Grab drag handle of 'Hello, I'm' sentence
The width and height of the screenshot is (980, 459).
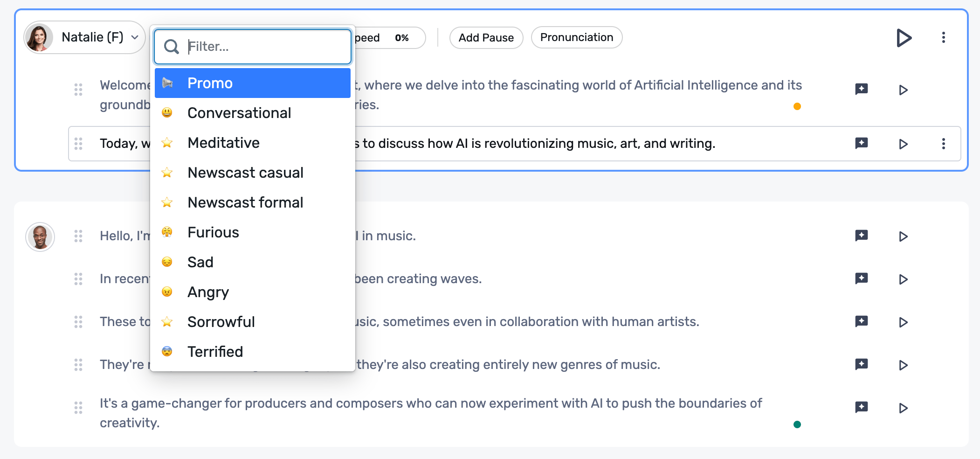(x=78, y=236)
